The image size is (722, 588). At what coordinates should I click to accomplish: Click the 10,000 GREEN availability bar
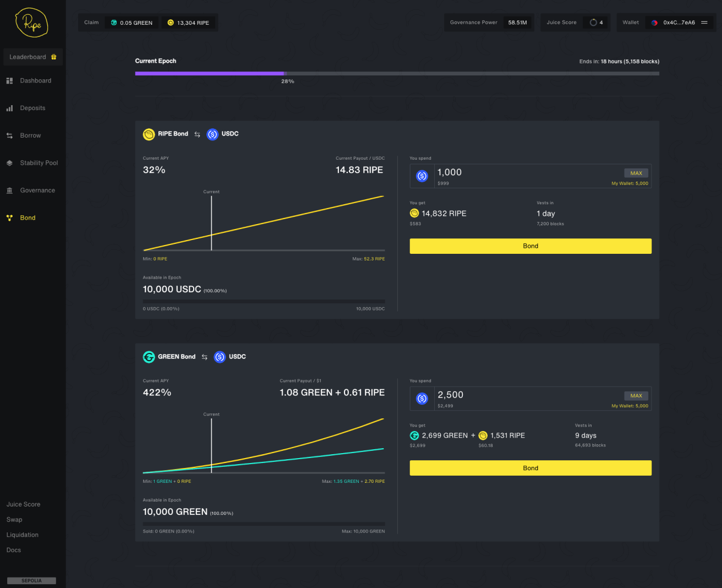pyautogui.click(x=264, y=524)
